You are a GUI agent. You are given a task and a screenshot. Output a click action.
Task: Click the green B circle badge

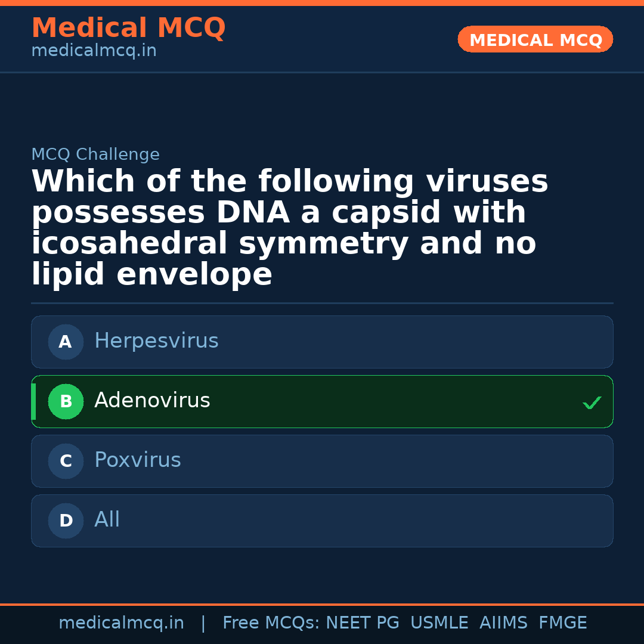click(x=66, y=402)
